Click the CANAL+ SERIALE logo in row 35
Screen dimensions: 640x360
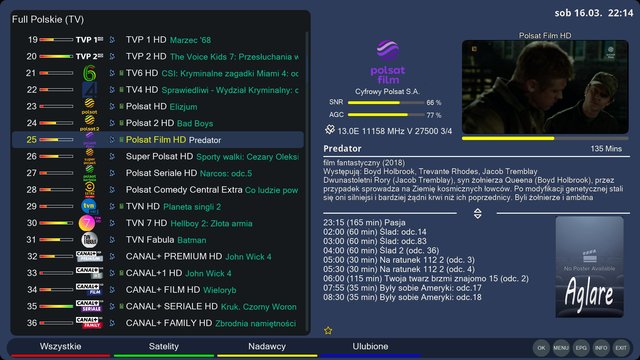click(89, 306)
